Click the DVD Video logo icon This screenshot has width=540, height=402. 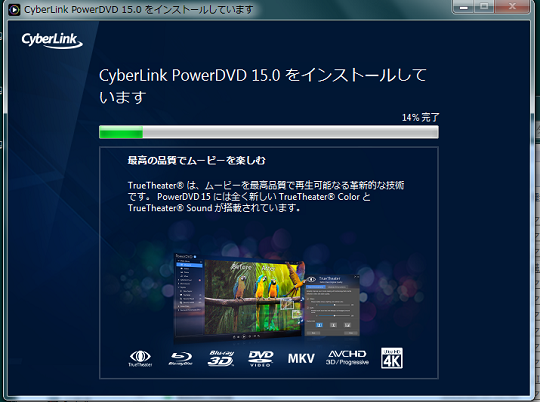pos(261,358)
